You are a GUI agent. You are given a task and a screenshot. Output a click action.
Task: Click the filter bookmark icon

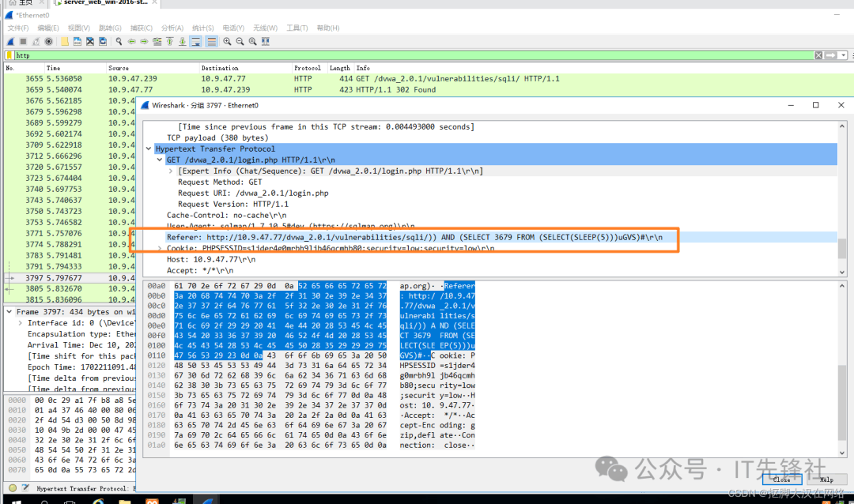click(x=9, y=55)
